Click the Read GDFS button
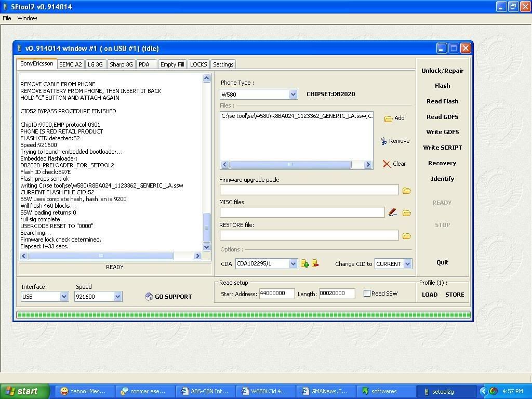This screenshot has height=399, width=532. coord(443,117)
